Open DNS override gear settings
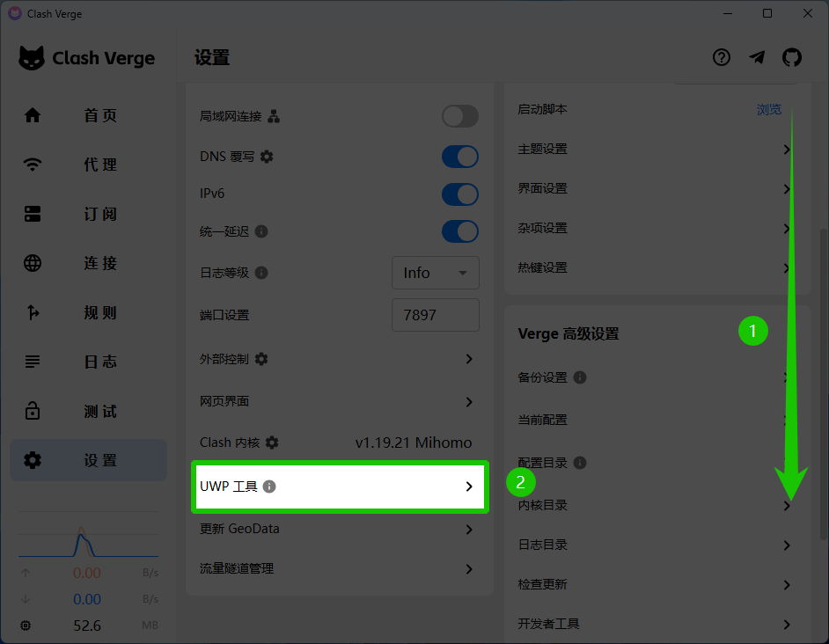829x644 pixels. pos(267,157)
